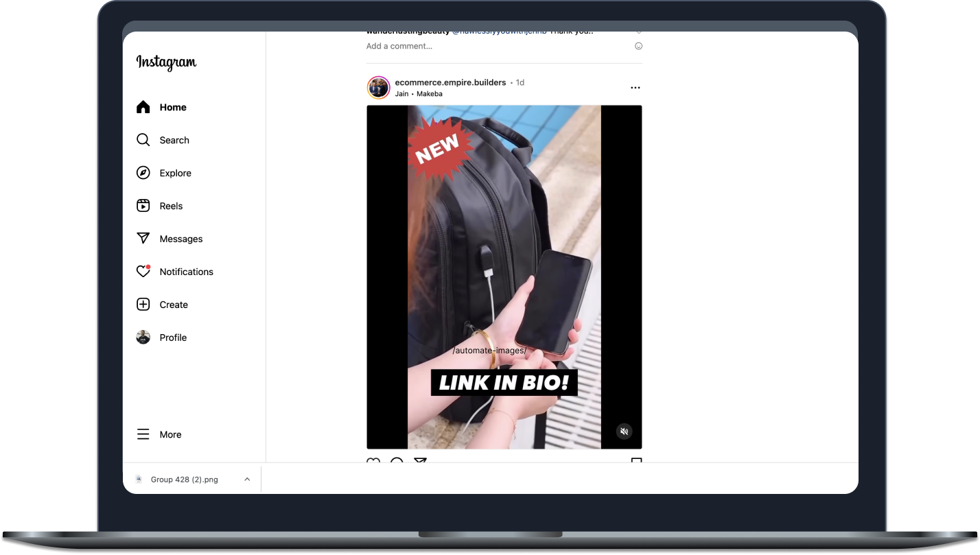980x555 pixels.
Task: Click the Jain • Makeba audio link
Action: pos(419,94)
